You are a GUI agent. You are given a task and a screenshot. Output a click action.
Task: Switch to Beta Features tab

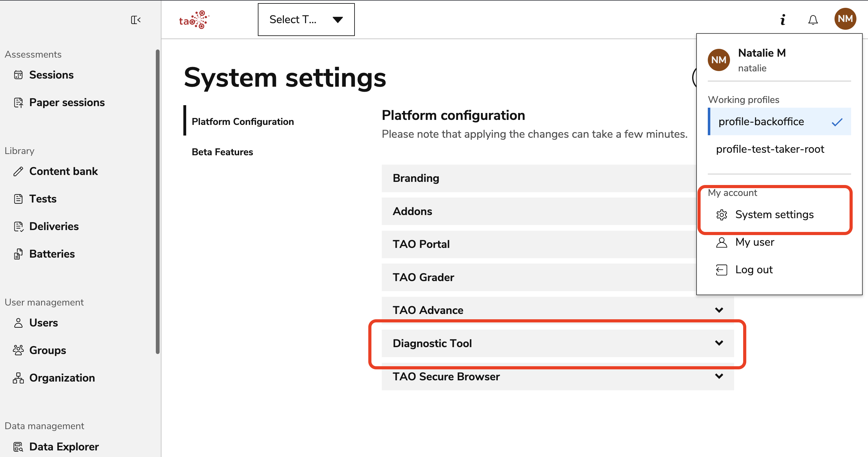click(x=222, y=152)
